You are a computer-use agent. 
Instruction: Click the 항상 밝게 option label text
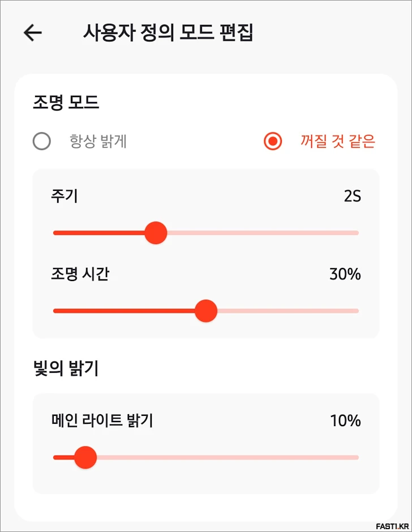pos(98,141)
